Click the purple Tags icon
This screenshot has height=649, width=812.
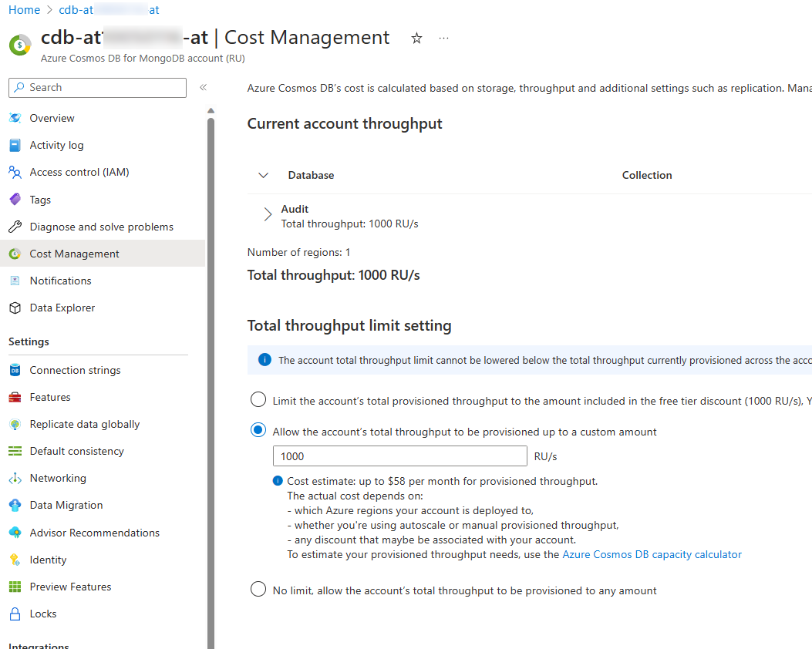tap(15, 200)
